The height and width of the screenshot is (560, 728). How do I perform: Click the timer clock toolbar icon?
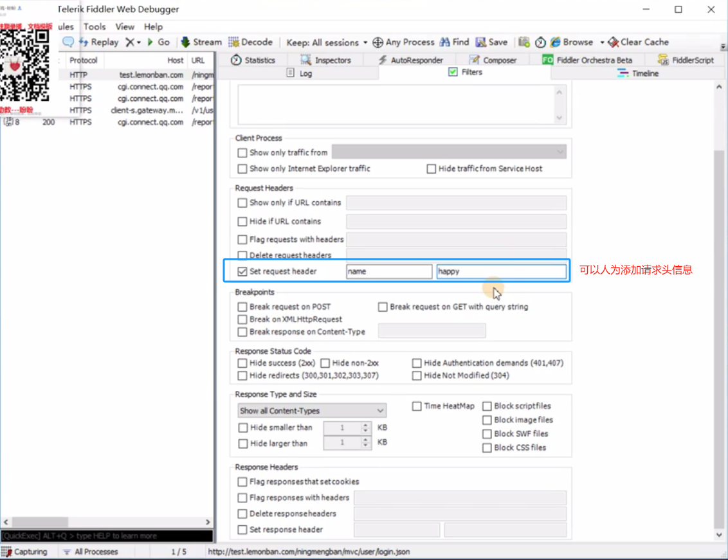click(x=540, y=42)
